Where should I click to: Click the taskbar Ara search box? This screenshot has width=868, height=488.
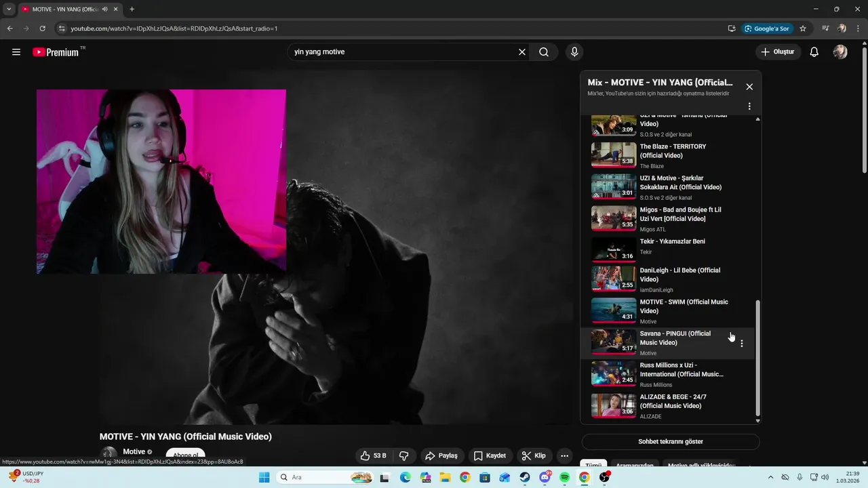point(325,477)
